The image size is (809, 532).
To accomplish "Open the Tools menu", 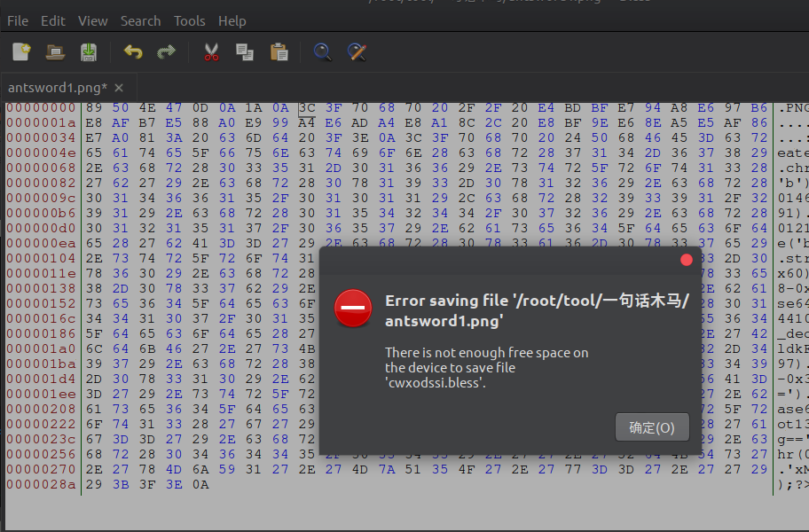I will point(189,20).
